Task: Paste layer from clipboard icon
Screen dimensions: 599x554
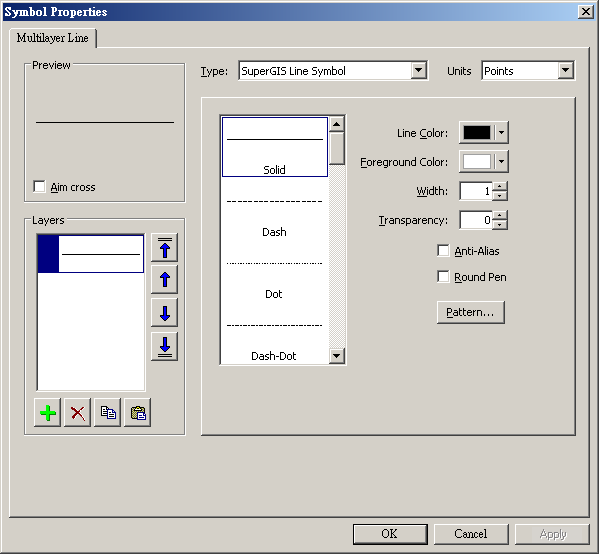Action: (x=138, y=413)
